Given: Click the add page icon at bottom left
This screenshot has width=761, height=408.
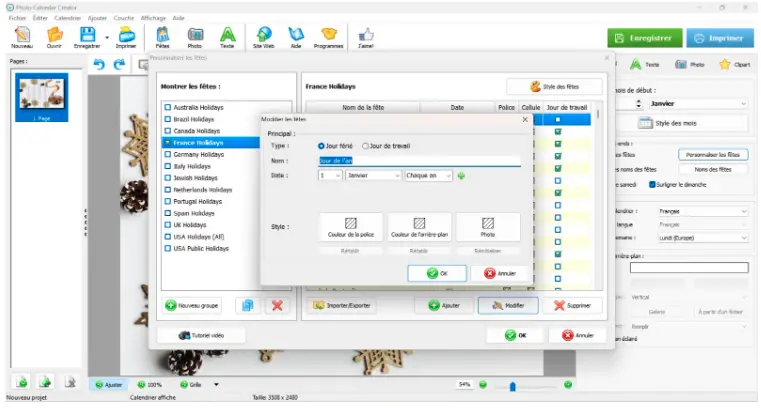Looking at the screenshot, I should 22,382.
